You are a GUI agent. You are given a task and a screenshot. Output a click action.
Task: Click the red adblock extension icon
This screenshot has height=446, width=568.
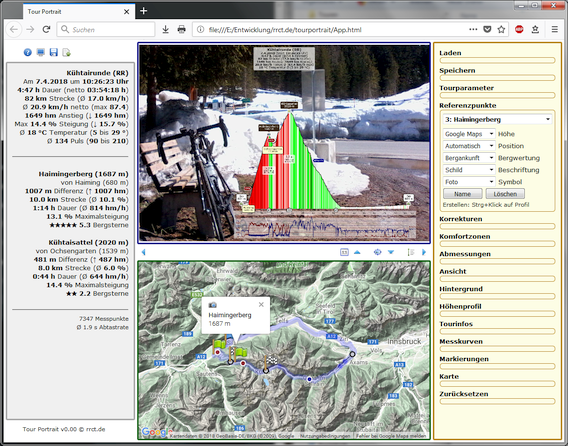[x=519, y=30]
